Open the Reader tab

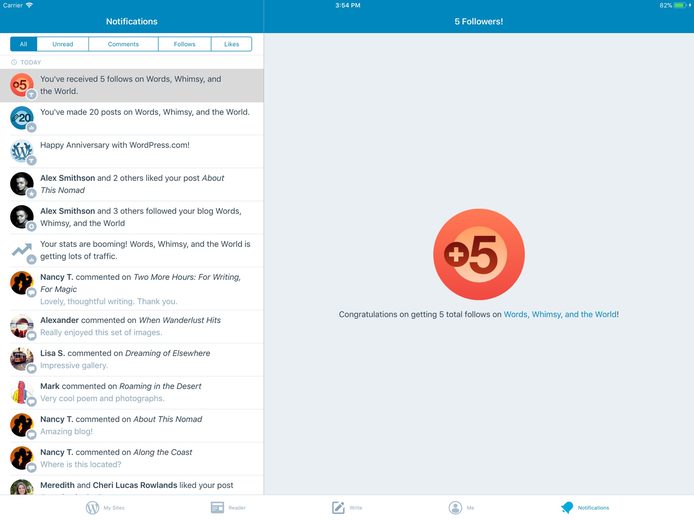click(x=228, y=508)
